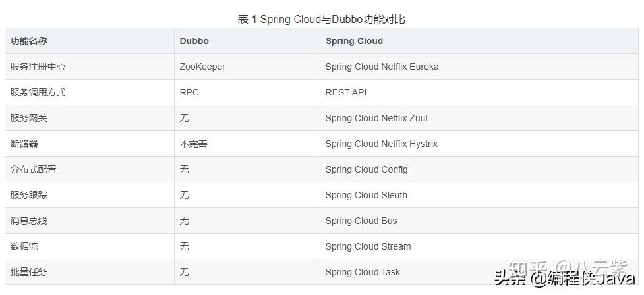This screenshot has width=644, height=295.
Task: Select the Spring Cloud Bus cell
Action: click(361, 221)
